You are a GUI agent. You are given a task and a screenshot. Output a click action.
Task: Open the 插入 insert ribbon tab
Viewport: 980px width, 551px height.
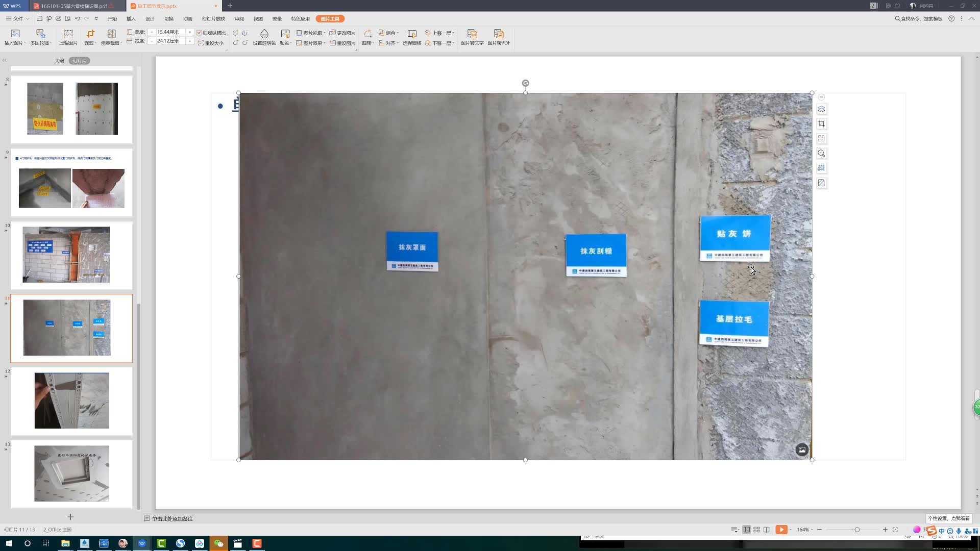131,19
